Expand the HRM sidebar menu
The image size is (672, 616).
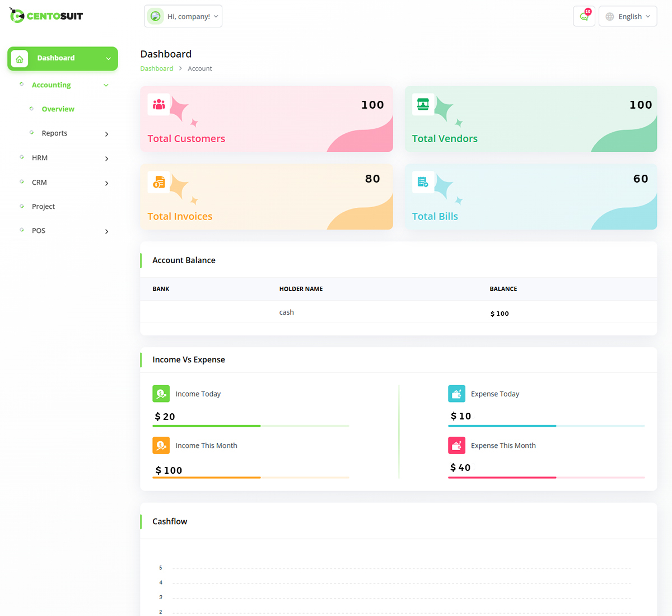click(x=106, y=158)
